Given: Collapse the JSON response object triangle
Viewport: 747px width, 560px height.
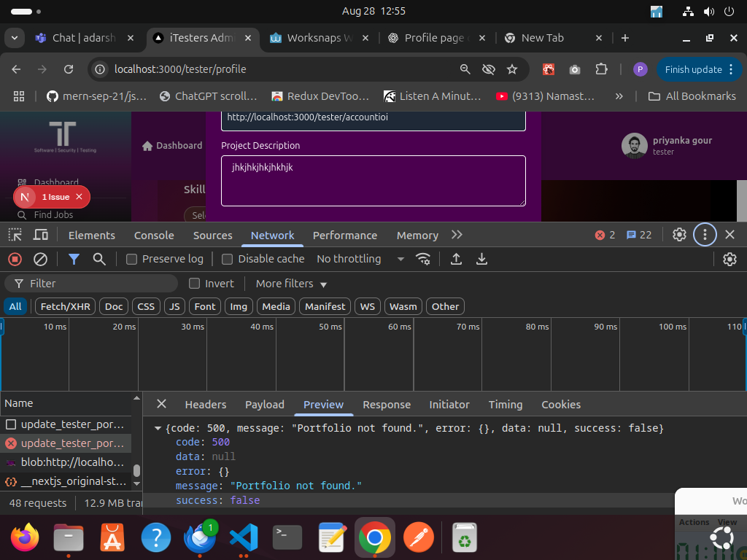Looking at the screenshot, I should pyautogui.click(x=158, y=428).
